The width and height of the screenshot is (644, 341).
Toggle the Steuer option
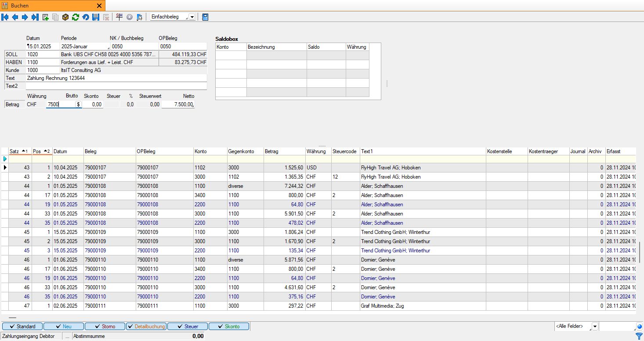187,326
